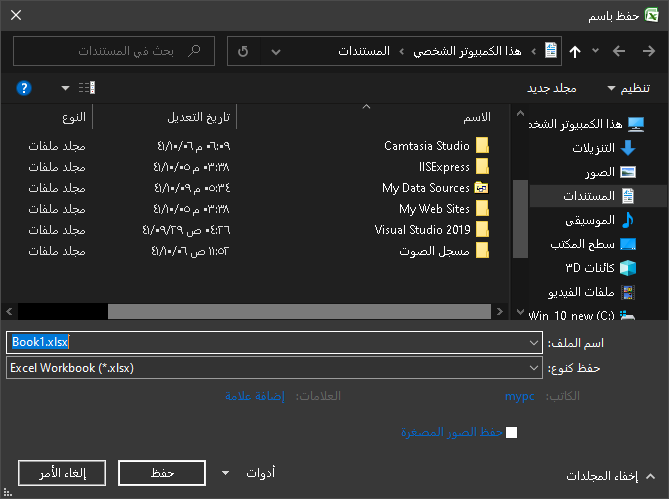Close the حفظ باسم dialog
Screen dimensions: 669x499
(16, 15)
